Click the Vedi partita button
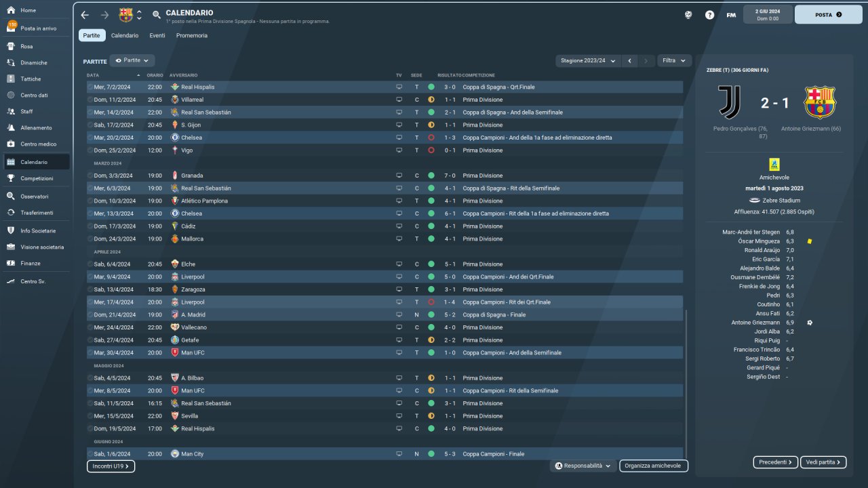This screenshot has width=868, height=488. pos(823,462)
